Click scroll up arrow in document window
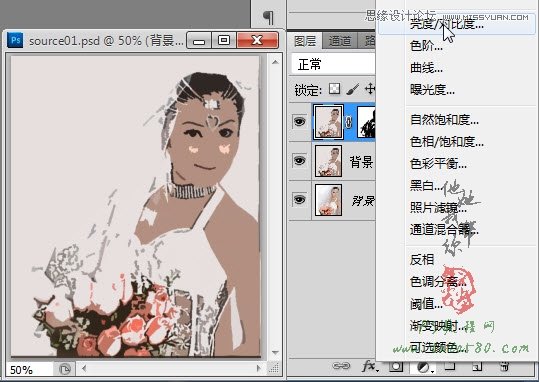 275,62
